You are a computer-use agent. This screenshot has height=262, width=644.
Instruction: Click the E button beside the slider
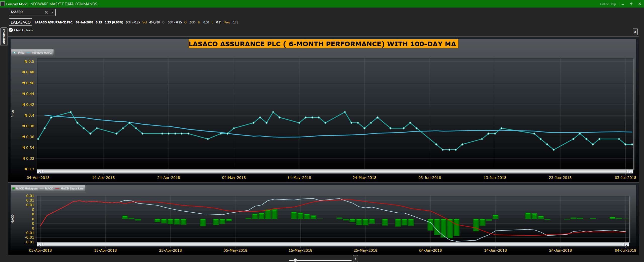tap(355, 258)
